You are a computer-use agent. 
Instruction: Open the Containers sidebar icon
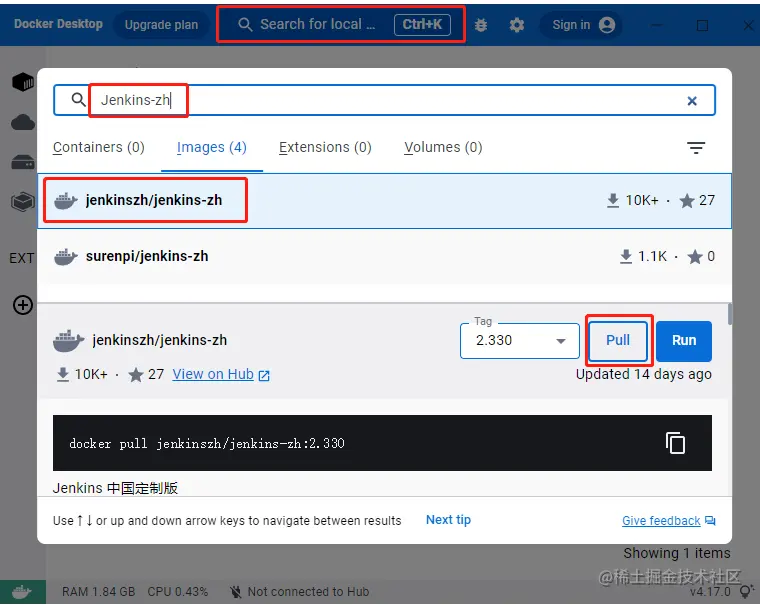point(23,82)
